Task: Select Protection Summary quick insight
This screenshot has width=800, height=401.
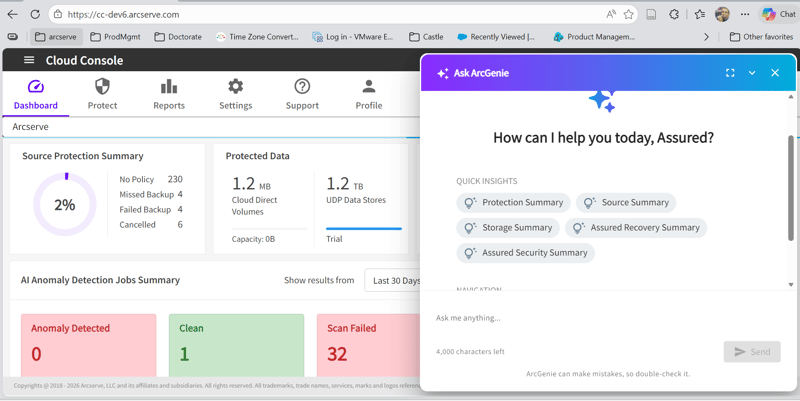Action: [x=513, y=203]
